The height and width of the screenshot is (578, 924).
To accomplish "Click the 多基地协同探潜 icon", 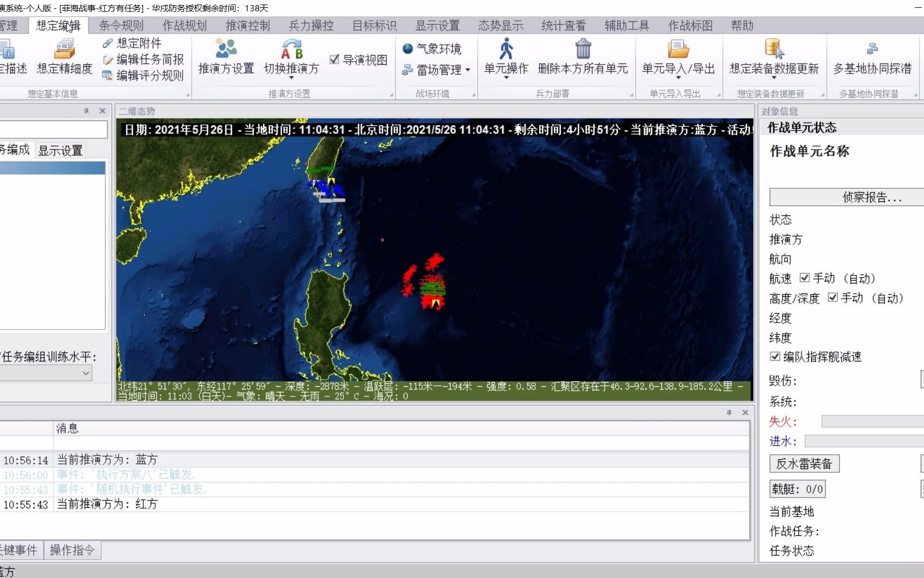I will [872, 49].
